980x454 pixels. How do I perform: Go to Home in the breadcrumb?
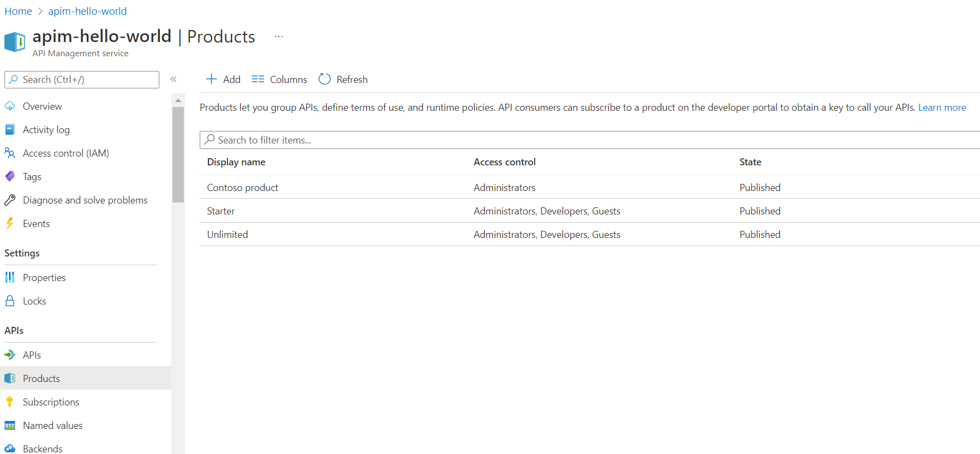coord(18,11)
